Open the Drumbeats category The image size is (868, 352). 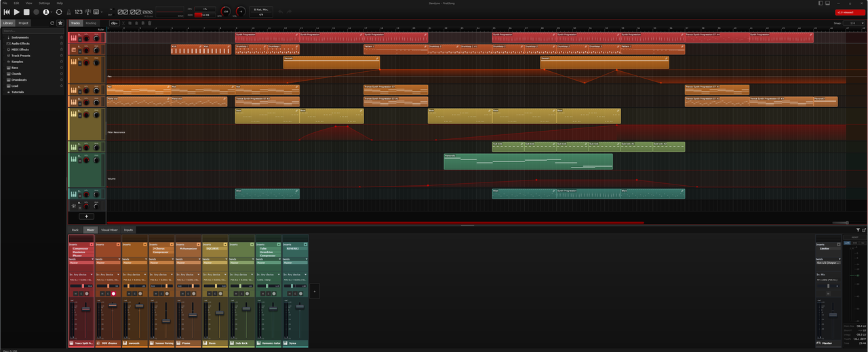18,80
